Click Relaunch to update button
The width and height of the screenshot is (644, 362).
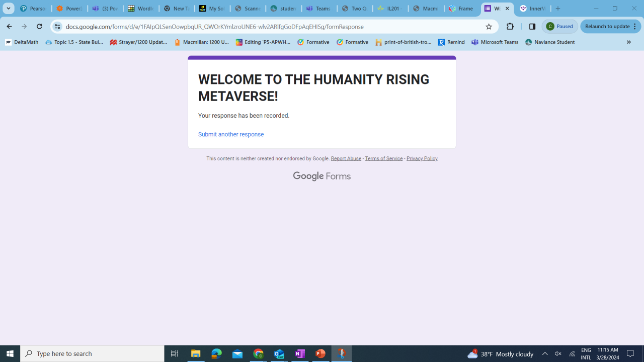click(611, 27)
